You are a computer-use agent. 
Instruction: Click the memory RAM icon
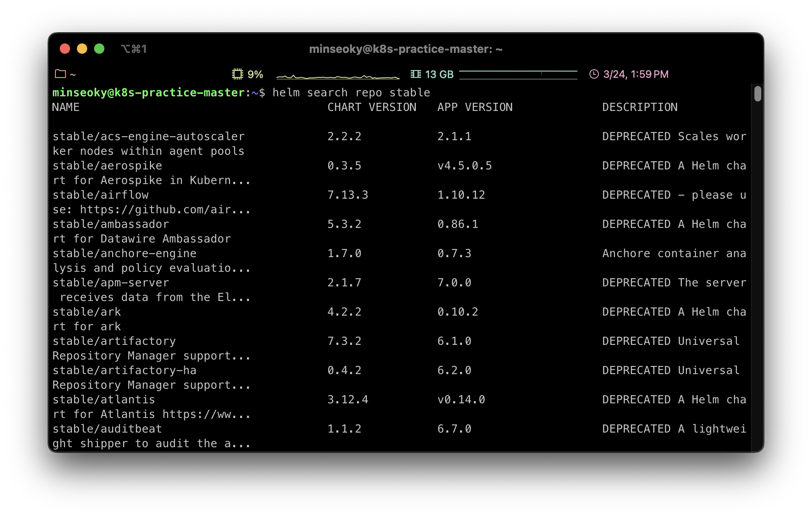[415, 74]
